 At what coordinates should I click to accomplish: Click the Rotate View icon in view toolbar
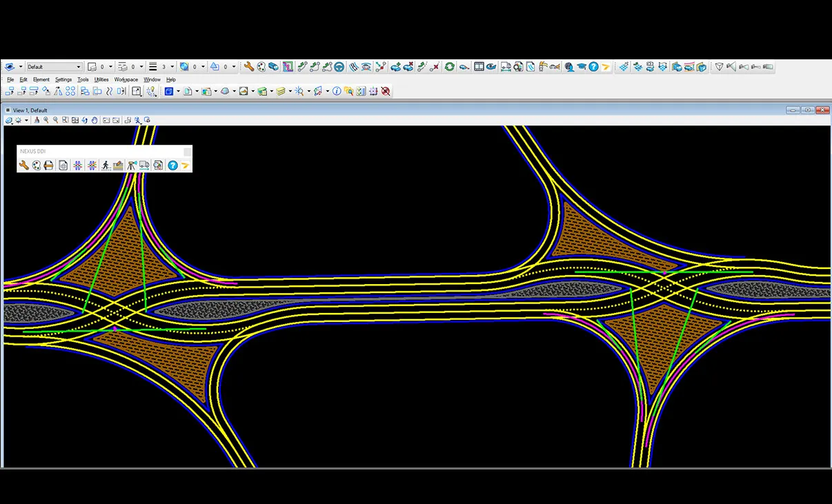[x=84, y=120]
